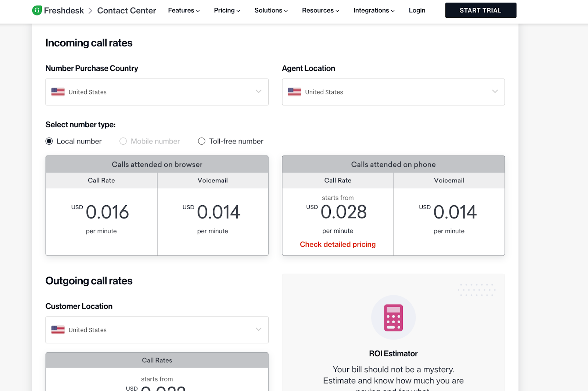Expand the Agent Location dropdown
This screenshot has width=588, height=391.
(x=393, y=92)
